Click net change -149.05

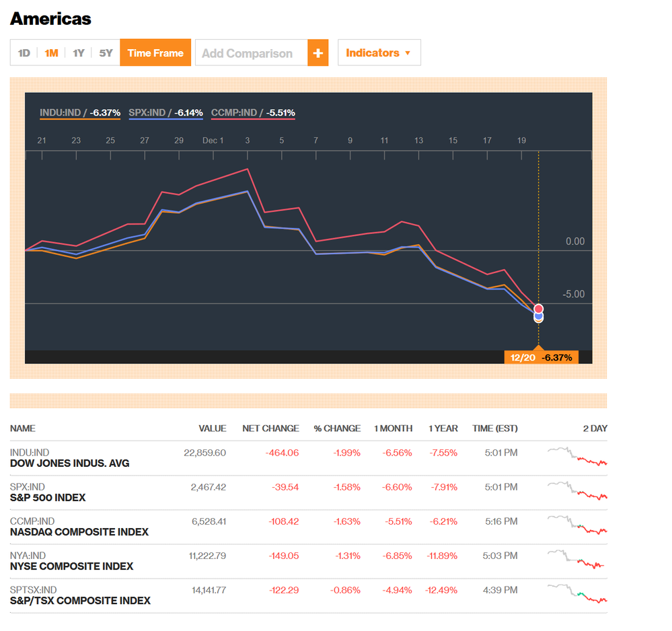click(284, 556)
